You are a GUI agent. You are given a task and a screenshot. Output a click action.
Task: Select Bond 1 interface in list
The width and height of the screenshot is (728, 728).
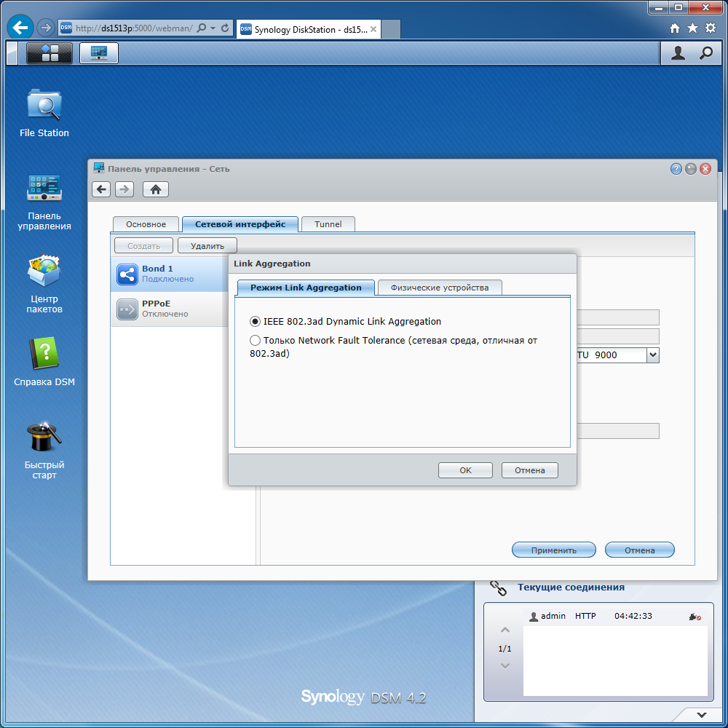click(170, 274)
